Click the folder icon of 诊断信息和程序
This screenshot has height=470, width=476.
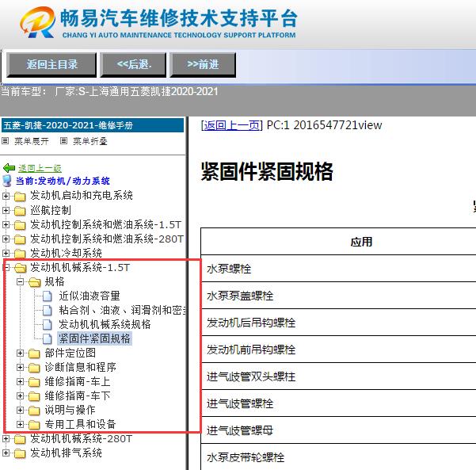tap(34, 368)
